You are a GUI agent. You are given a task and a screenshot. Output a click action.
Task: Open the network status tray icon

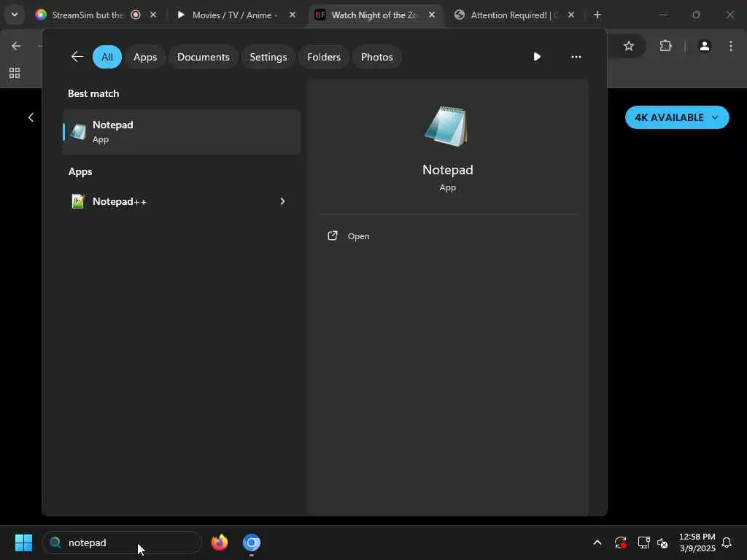pos(643,542)
